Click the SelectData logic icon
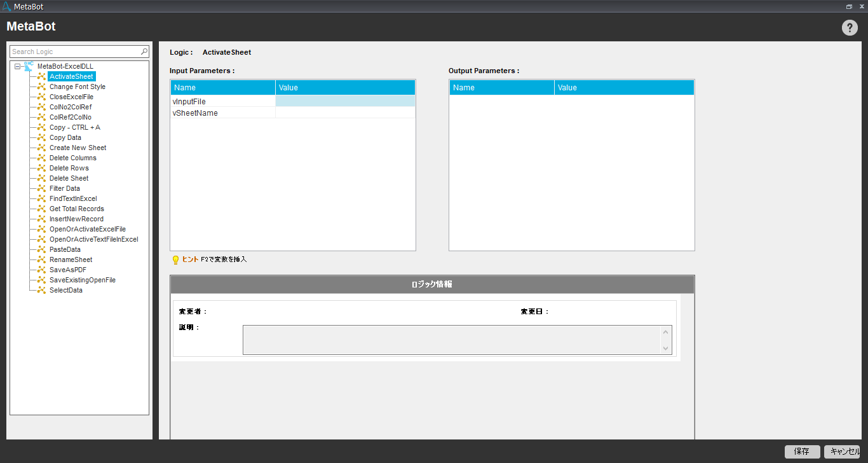 pos(41,290)
